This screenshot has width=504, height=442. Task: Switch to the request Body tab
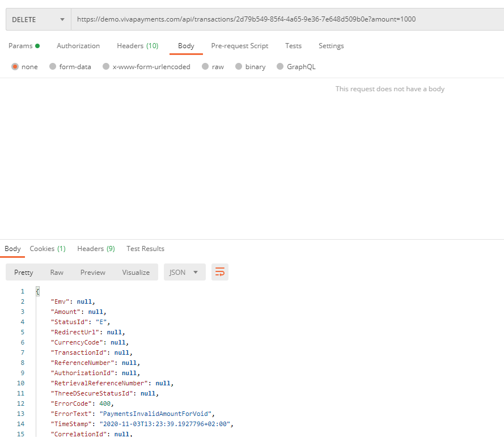(x=186, y=46)
